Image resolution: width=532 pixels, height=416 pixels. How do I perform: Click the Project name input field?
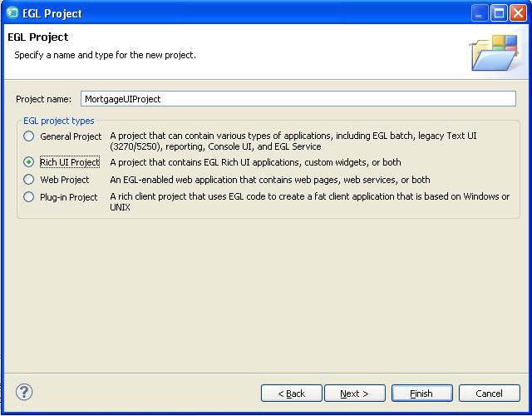pos(298,99)
